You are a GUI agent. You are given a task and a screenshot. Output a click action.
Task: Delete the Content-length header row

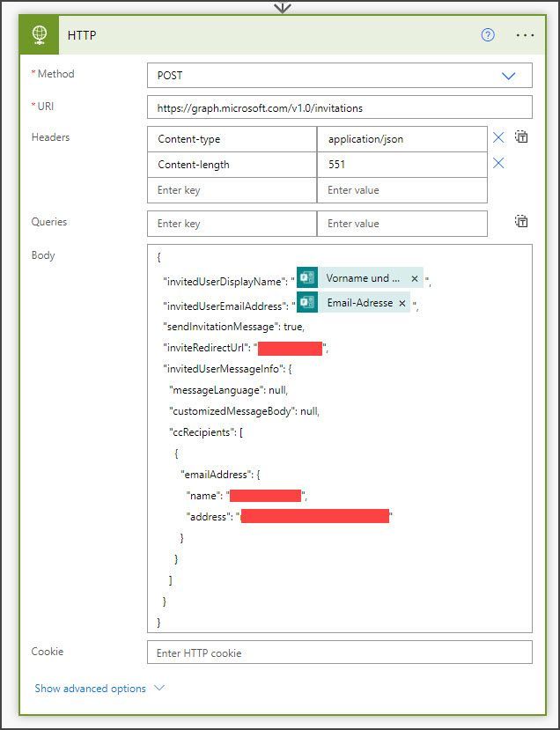tap(498, 163)
